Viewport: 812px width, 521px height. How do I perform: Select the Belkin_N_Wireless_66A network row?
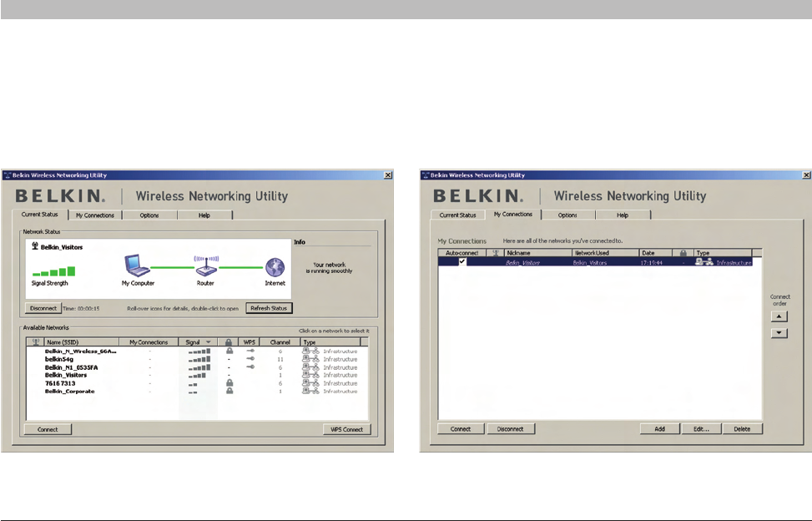pos(197,352)
